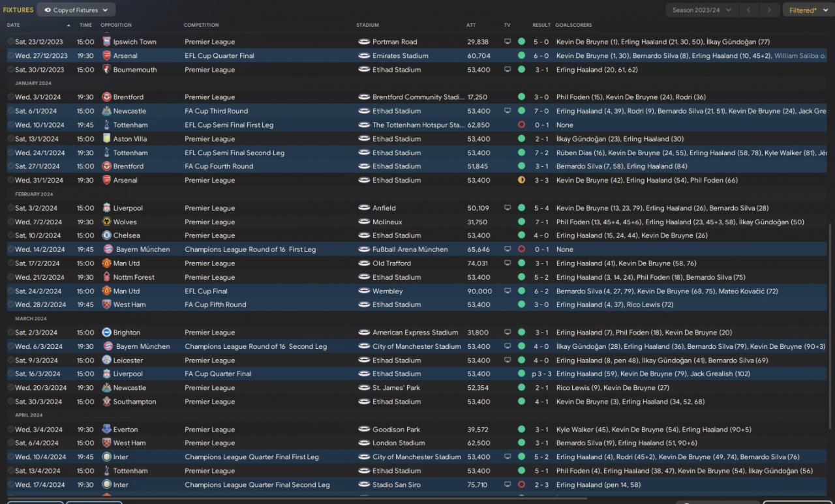Image resolution: width=835 pixels, height=504 pixels.
Task: Click the TV icon on the Ipswich Town row
Action: [x=508, y=42]
